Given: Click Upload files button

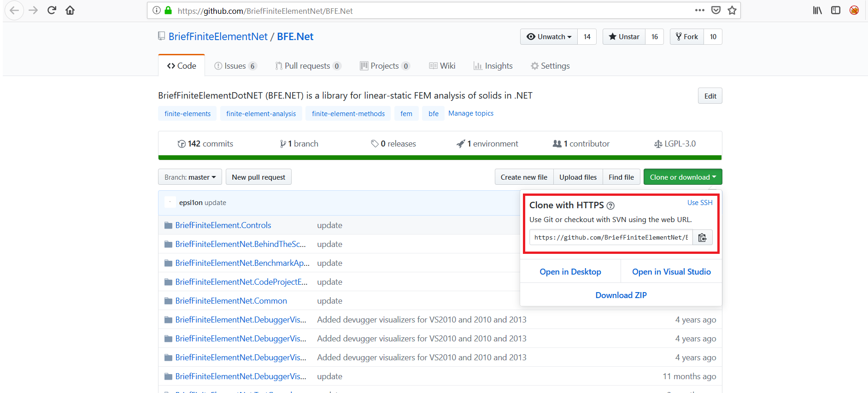Looking at the screenshot, I should 578,177.
